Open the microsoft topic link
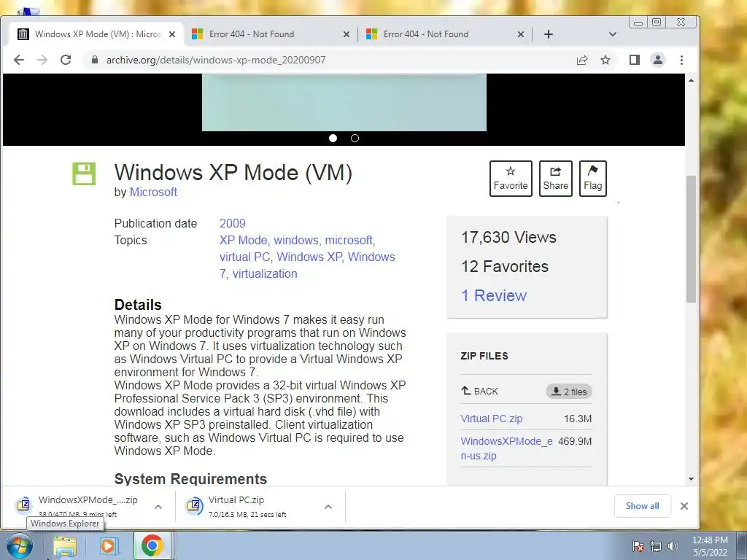Image resolution: width=747 pixels, height=560 pixels. coord(349,240)
